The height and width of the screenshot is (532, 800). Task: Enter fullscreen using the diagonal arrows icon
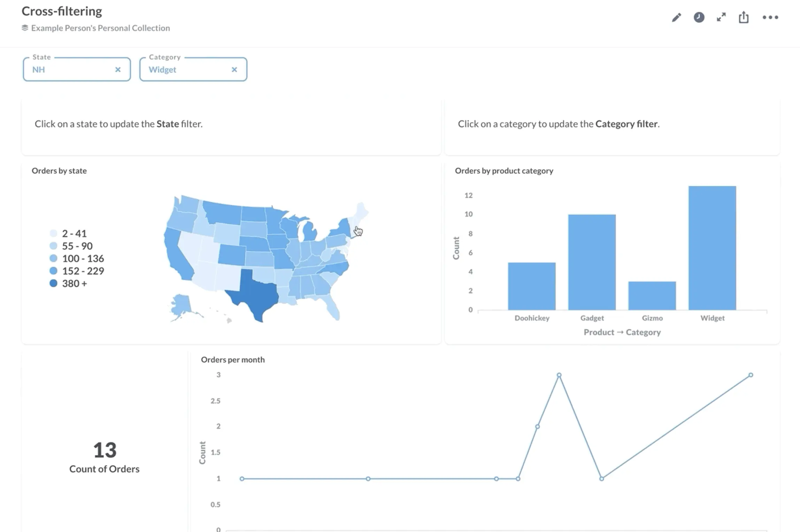pyautogui.click(x=721, y=17)
